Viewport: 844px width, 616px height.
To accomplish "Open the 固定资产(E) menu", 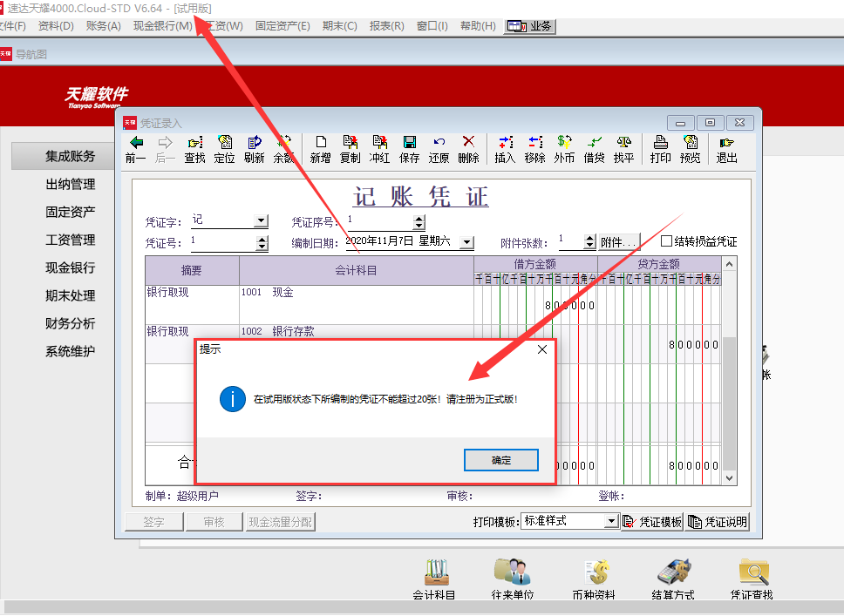I will (x=282, y=26).
